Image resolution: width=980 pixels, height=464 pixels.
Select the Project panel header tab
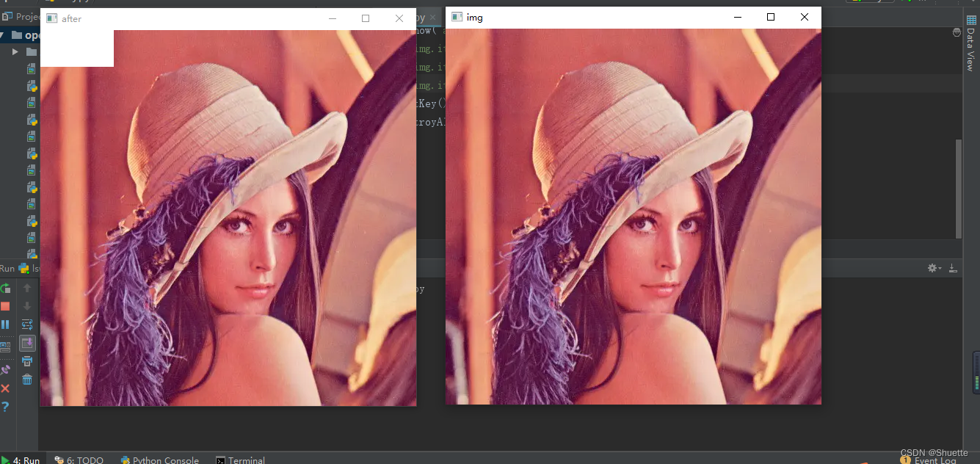point(20,17)
